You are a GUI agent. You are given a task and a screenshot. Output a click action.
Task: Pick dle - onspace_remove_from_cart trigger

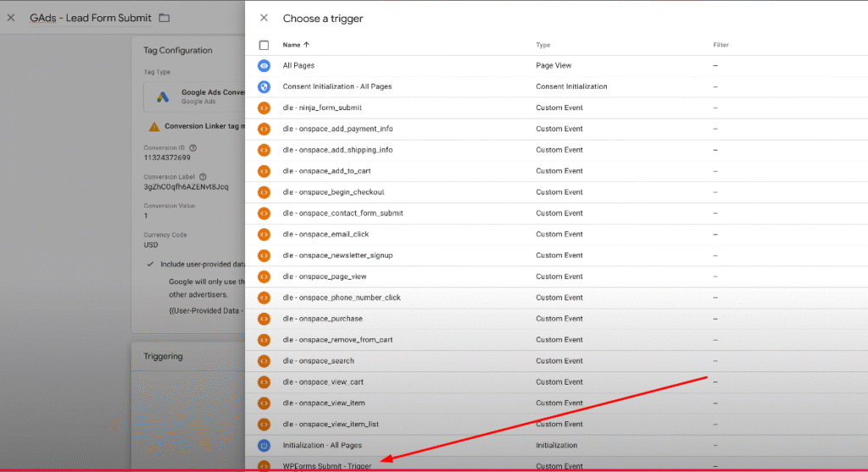click(x=337, y=340)
